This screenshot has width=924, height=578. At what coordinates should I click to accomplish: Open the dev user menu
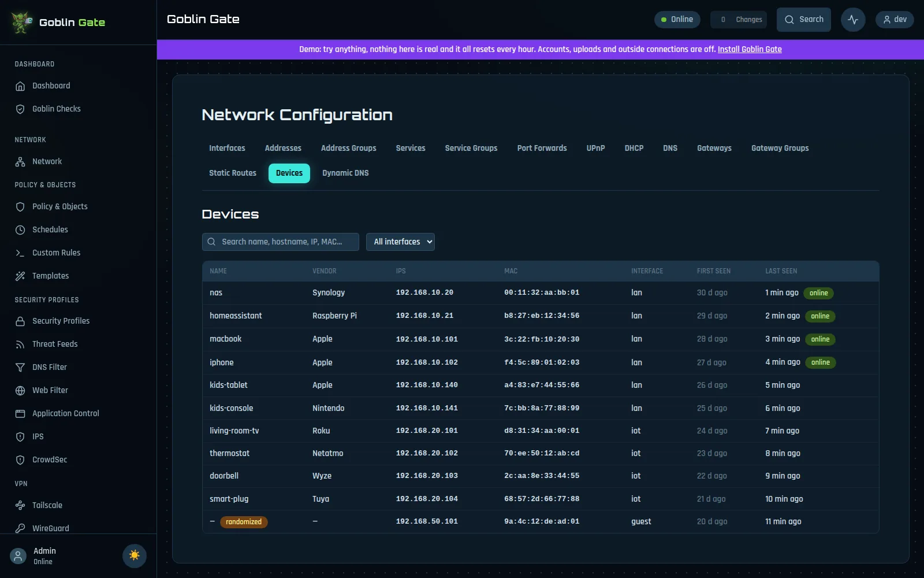click(895, 20)
